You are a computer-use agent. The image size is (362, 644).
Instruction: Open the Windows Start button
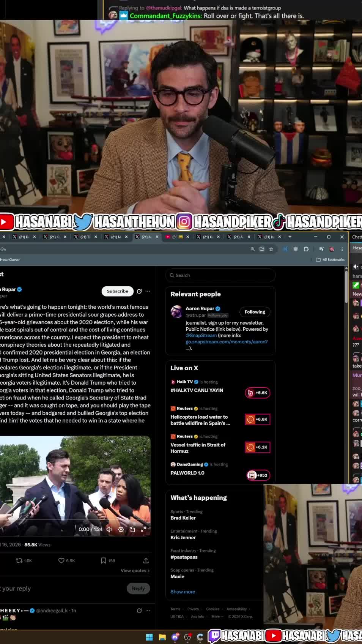point(150,637)
